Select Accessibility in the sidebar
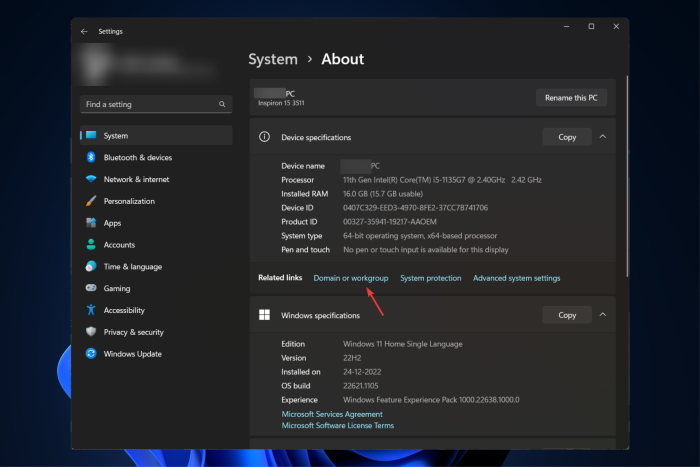Viewport: 700px width, 467px height. 156,310
